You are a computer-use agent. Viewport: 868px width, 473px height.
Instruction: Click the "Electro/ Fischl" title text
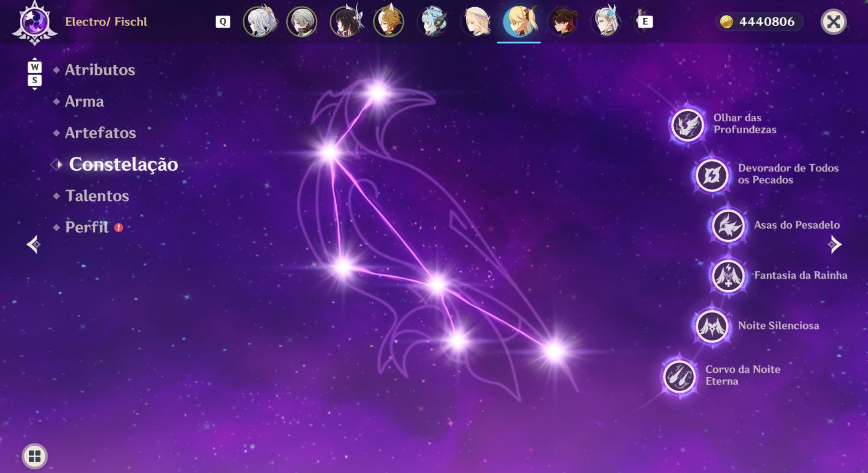point(106,22)
